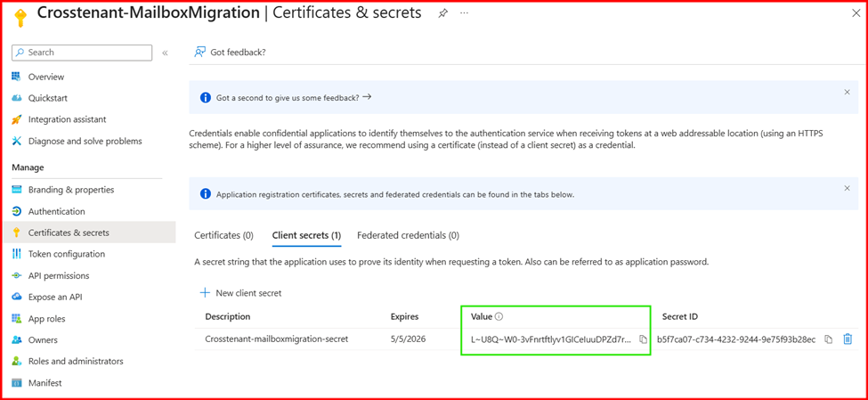The image size is (868, 400).
Task: Show info tooltip next to Value header
Action: point(499,317)
